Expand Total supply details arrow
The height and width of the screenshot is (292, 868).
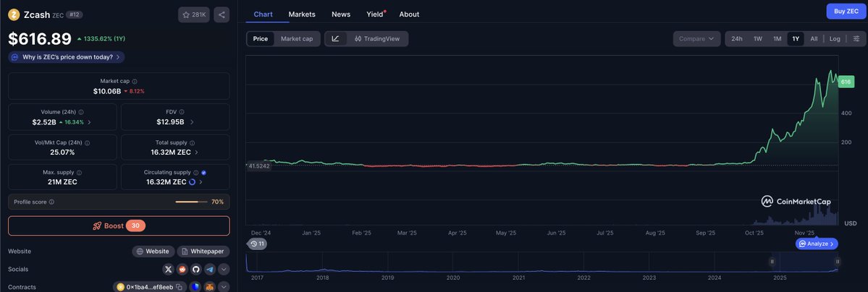pos(196,152)
